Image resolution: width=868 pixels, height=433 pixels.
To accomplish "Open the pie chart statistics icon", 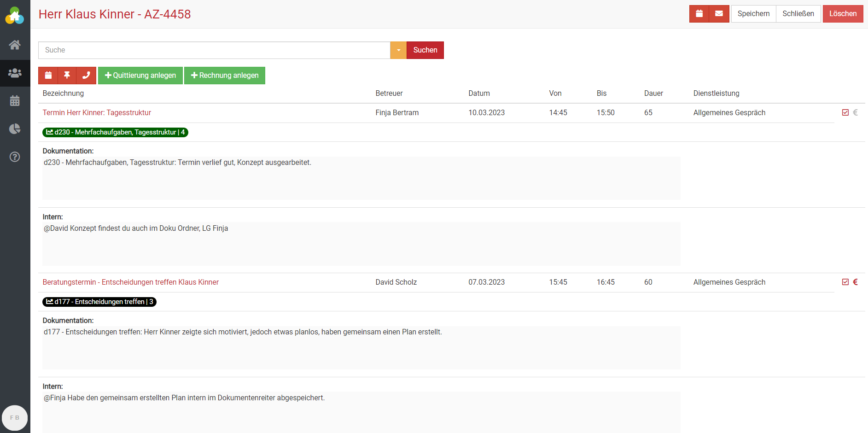I will [15, 129].
